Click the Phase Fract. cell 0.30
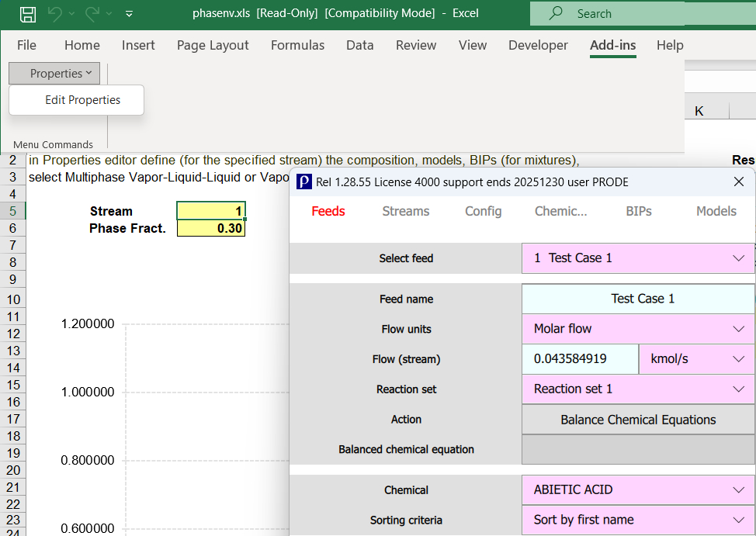Viewport: 756px width, 536px height. (211, 228)
